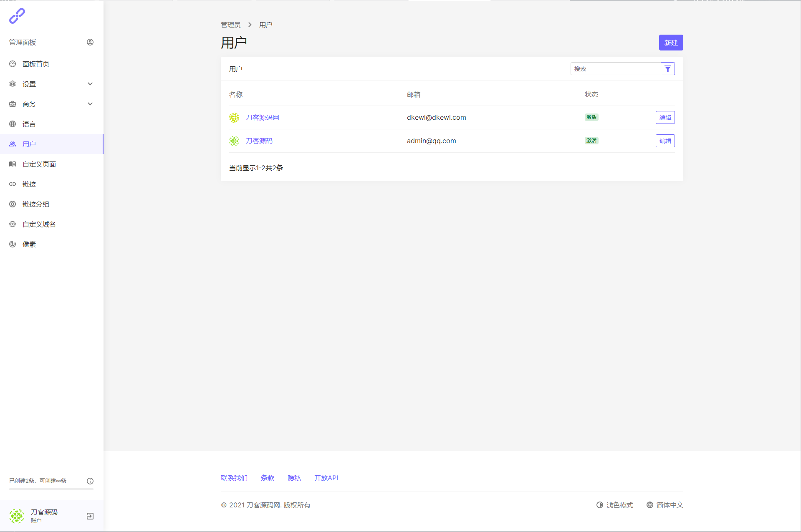Focus the 搜索 input field
Image resolution: width=801 pixels, height=532 pixels.
(x=615, y=69)
